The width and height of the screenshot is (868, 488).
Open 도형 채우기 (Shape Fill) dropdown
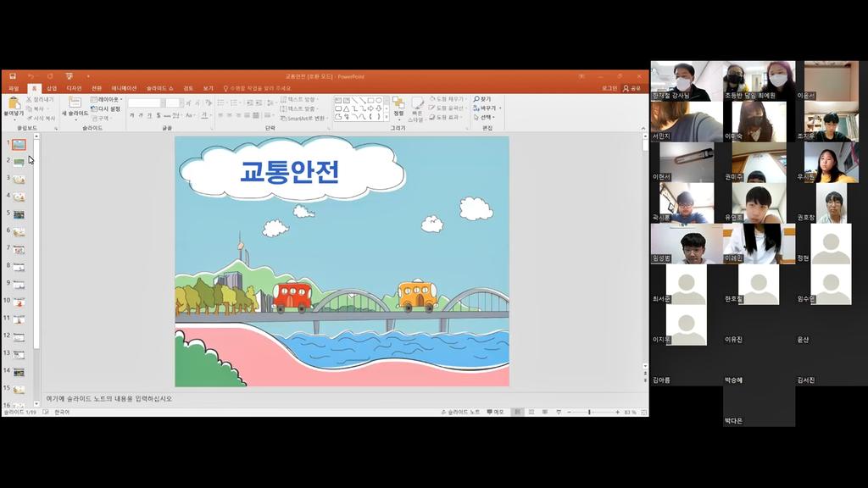click(x=448, y=100)
